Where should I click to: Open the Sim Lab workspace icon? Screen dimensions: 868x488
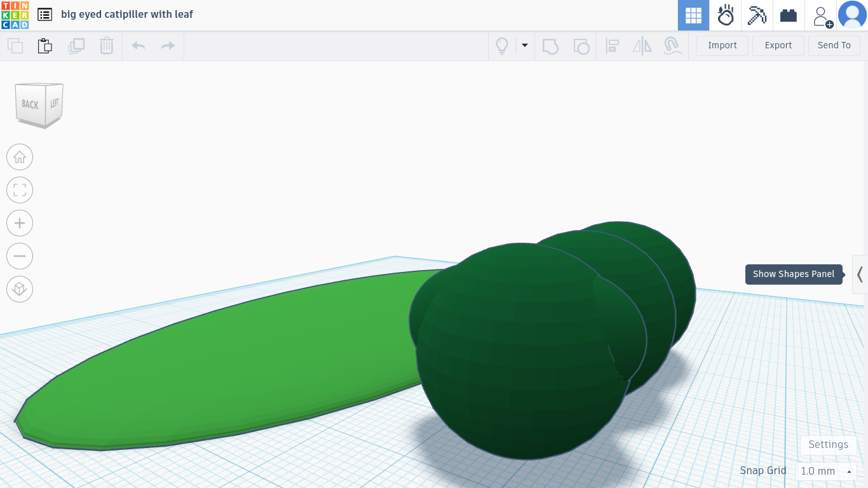tap(726, 15)
